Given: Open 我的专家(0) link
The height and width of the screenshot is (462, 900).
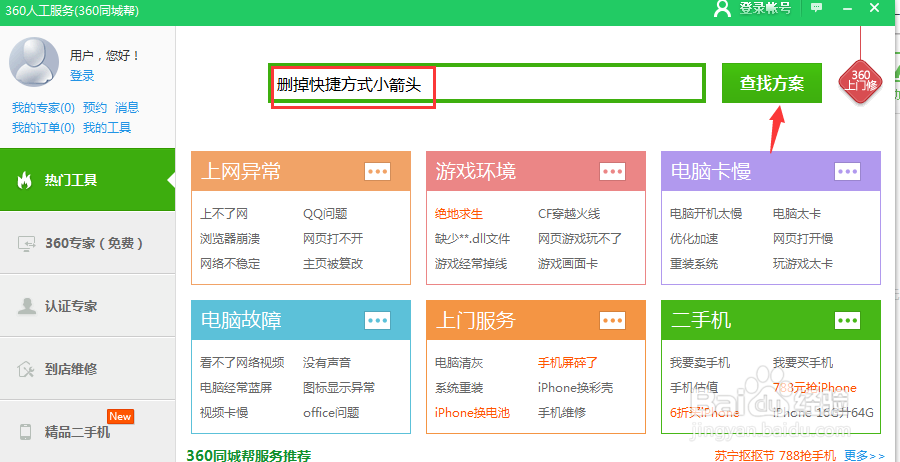Looking at the screenshot, I should tap(44, 108).
